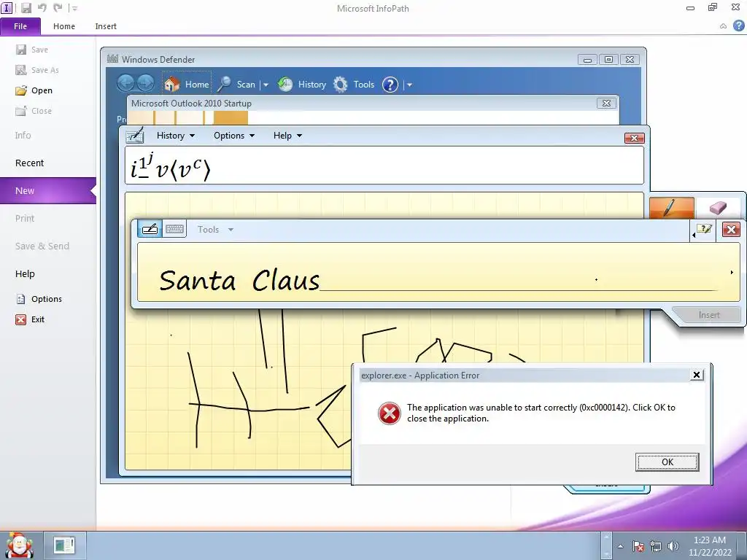Click the Insert button in Input Panel
747x560 pixels.
pos(709,315)
